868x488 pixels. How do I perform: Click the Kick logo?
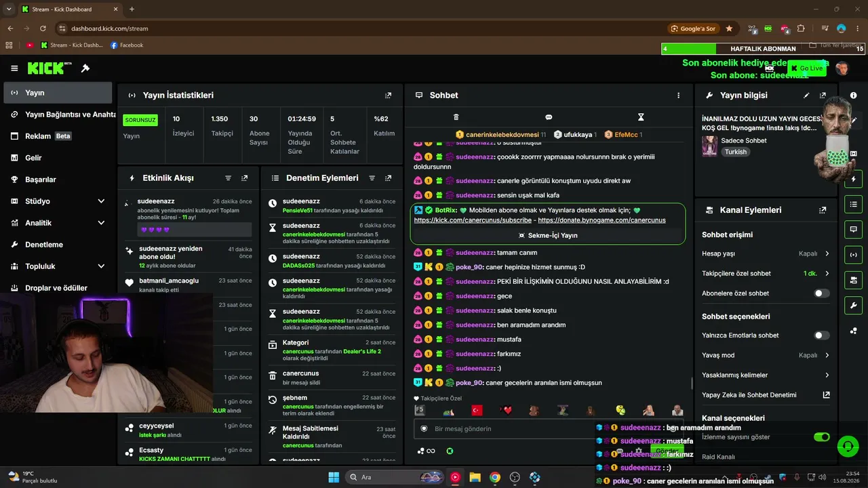click(50, 68)
